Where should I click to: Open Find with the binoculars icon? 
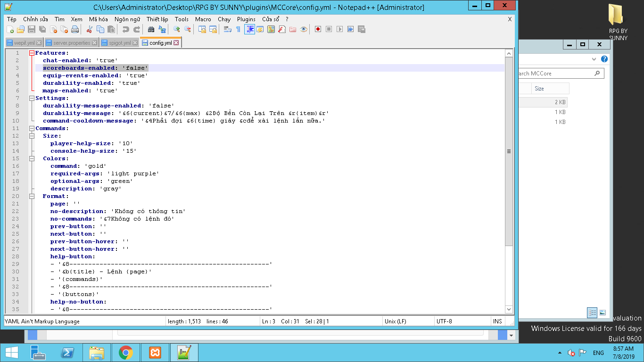(151, 29)
